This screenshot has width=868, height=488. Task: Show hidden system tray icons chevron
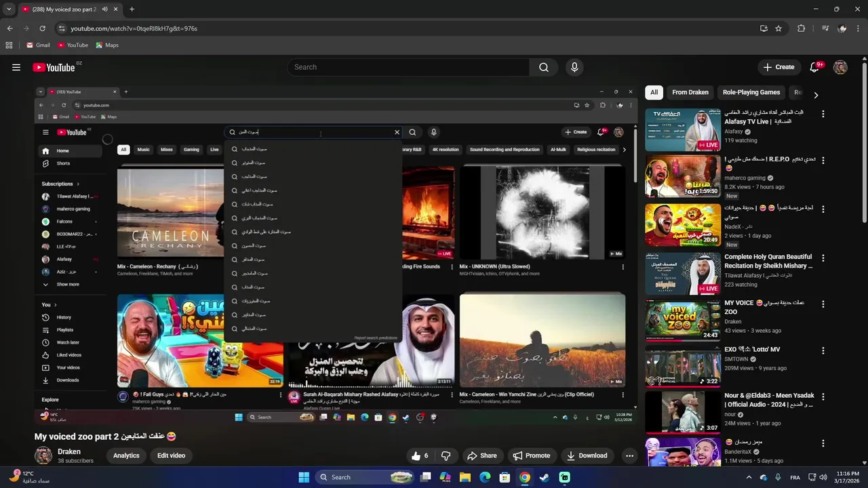[749, 477]
